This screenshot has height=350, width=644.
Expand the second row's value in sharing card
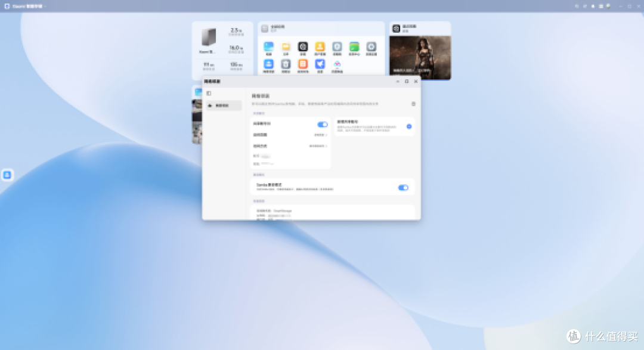point(320,135)
